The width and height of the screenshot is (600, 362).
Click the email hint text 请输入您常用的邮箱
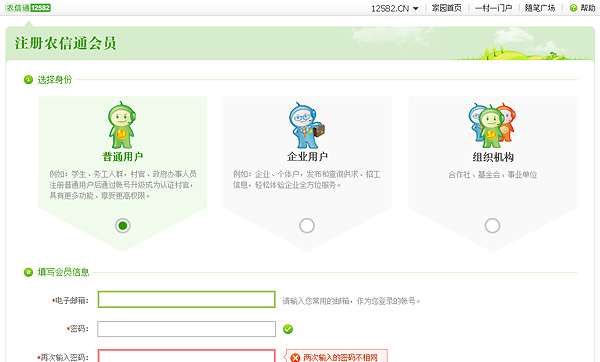351,301
